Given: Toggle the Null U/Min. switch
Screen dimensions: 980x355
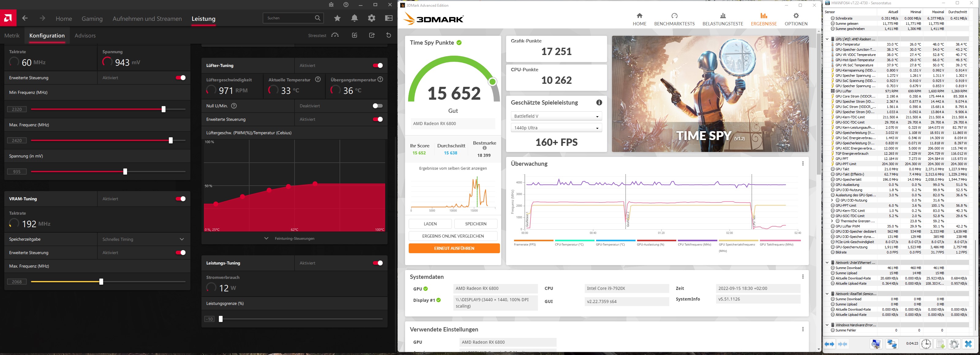Looking at the screenshot, I should (377, 106).
